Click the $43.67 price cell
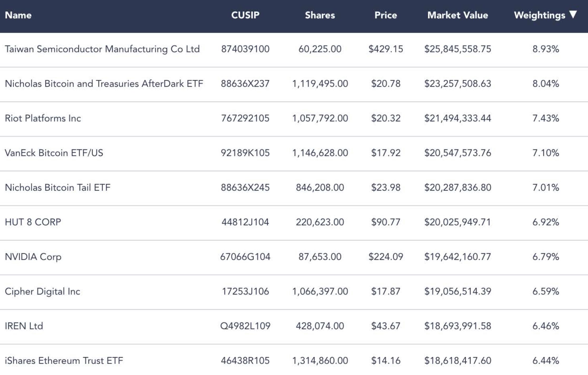The image size is (588, 375). click(x=386, y=326)
